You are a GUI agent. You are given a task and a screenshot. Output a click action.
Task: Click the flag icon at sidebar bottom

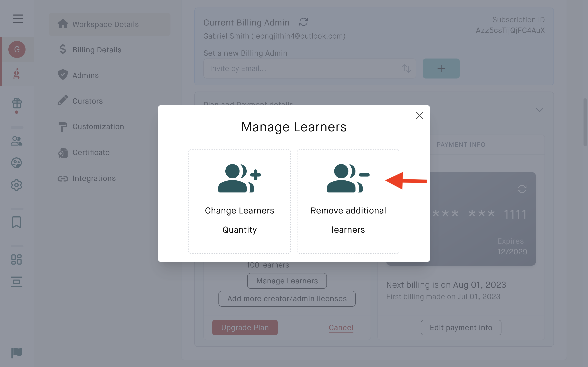pyautogui.click(x=17, y=353)
